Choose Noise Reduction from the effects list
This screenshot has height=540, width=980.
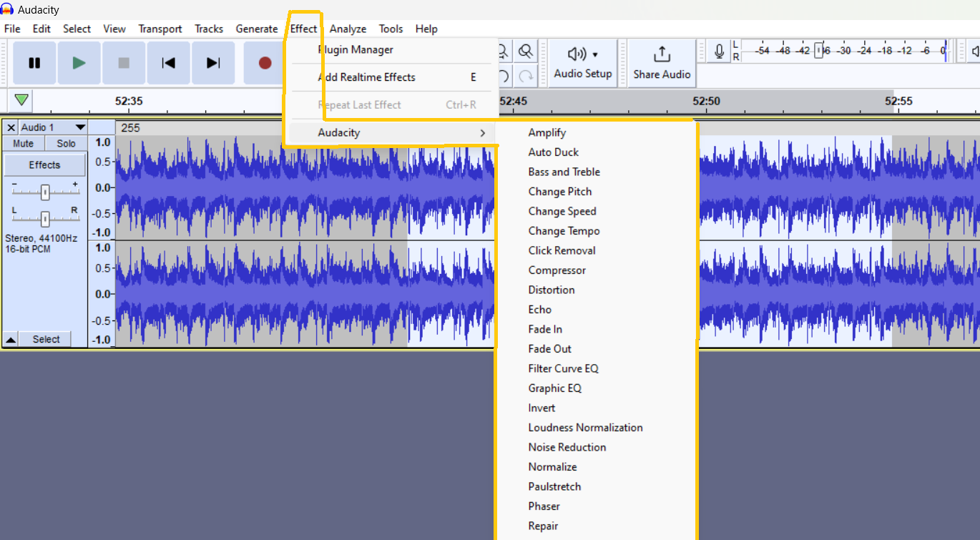coord(567,446)
